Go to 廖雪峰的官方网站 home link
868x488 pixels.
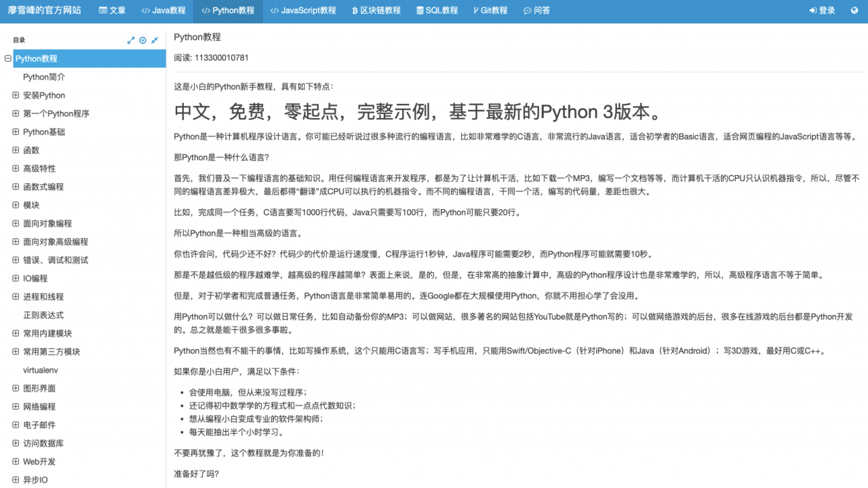click(45, 11)
